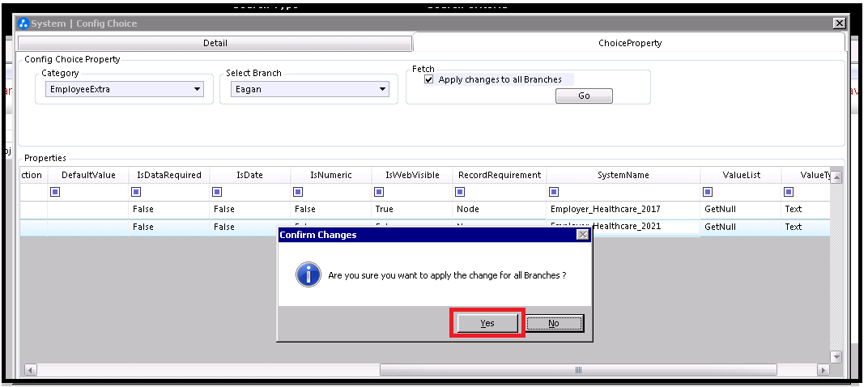
Task: Click IsNumeric False in the Employer_Healthcare_2017 row
Action: (331, 209)
